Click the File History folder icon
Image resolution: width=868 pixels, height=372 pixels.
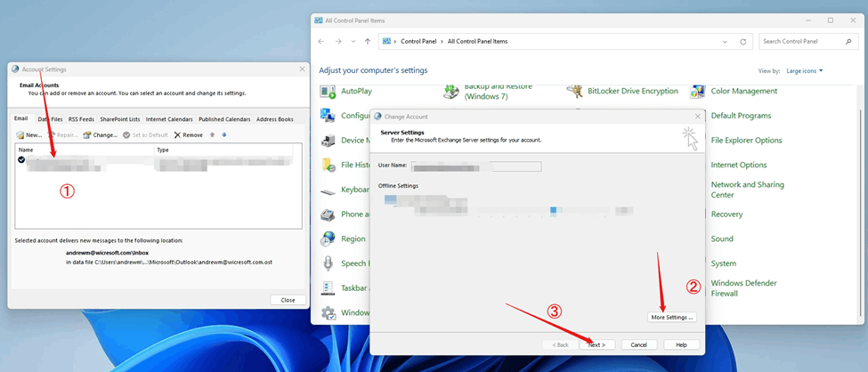(329, 165)
